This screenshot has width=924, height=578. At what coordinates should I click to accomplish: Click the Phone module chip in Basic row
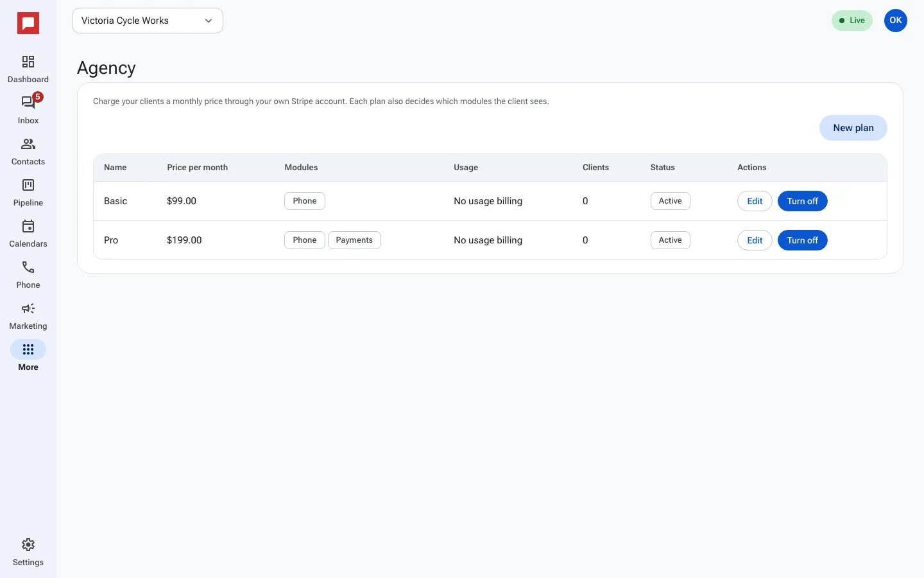[x=305, y=201]
